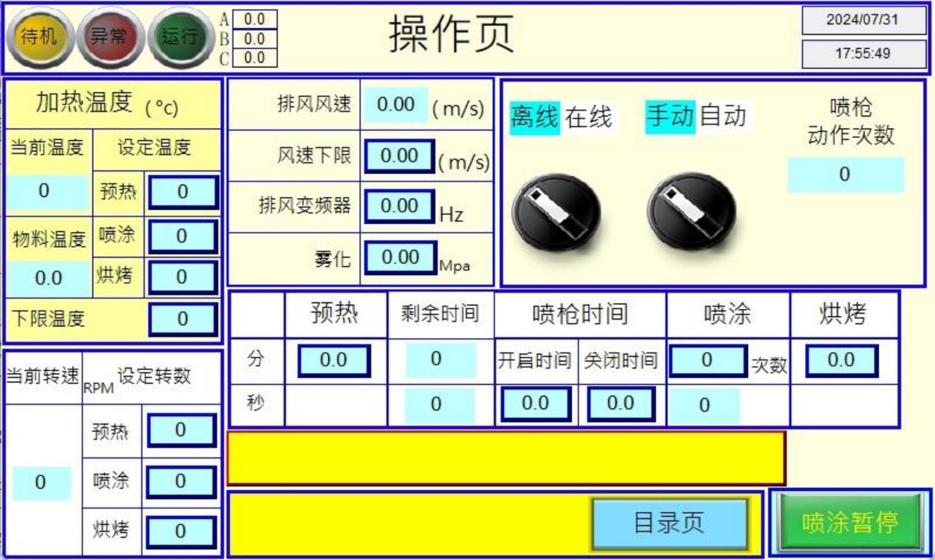Image resolution: width=935 pixels, height=560 pixels.
Task: Edit the 烘烤 set RPM field
Action: [181, 531]
